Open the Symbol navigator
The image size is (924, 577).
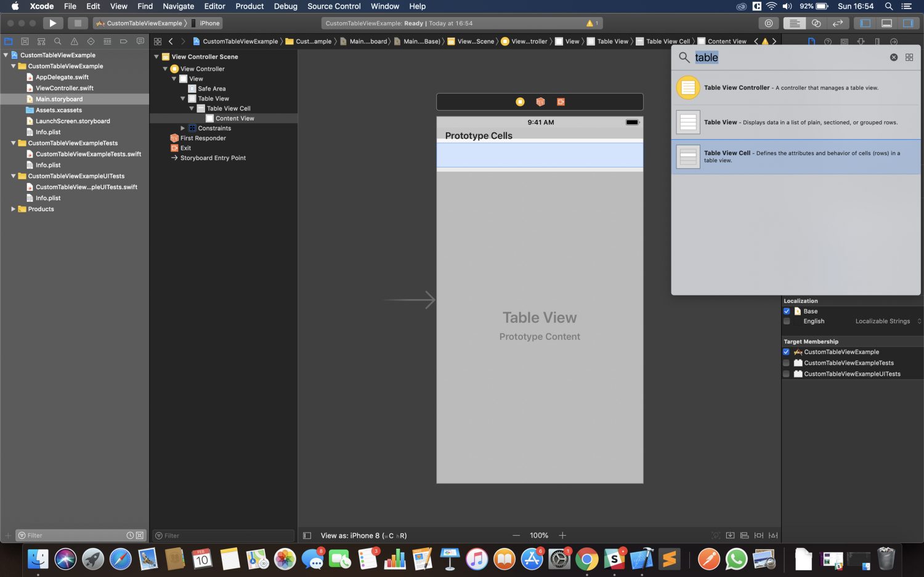click(x=41, y=42)
